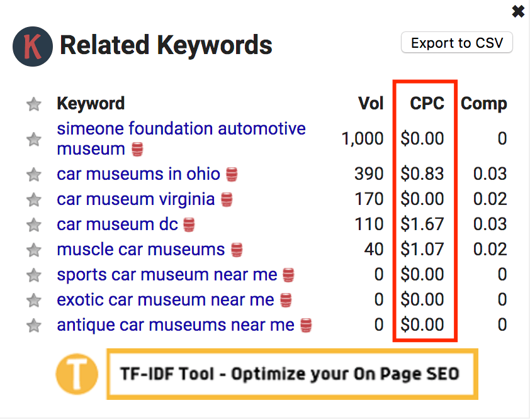Screen dimensions: 530x420
Task: Star the car museums in ohio keyword
Action: coord(34,175)
